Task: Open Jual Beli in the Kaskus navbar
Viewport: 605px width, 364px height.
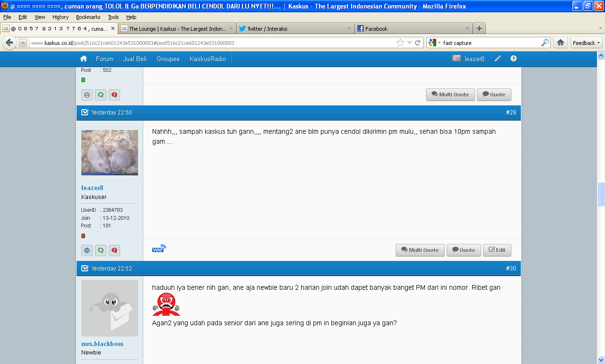Action: 135,59
